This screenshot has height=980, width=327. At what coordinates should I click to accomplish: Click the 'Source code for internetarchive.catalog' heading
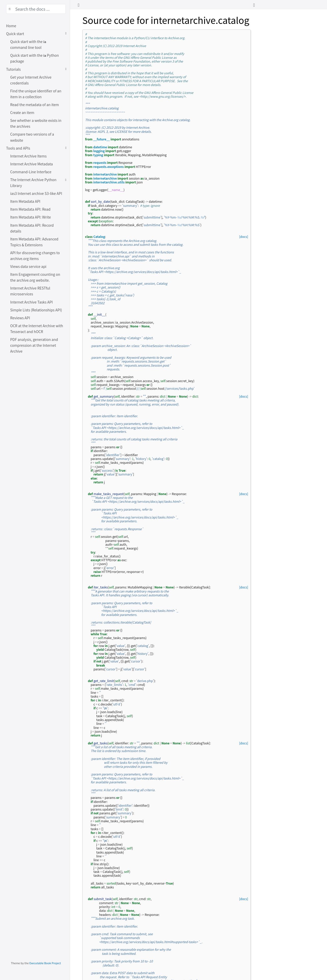point(166,21)
